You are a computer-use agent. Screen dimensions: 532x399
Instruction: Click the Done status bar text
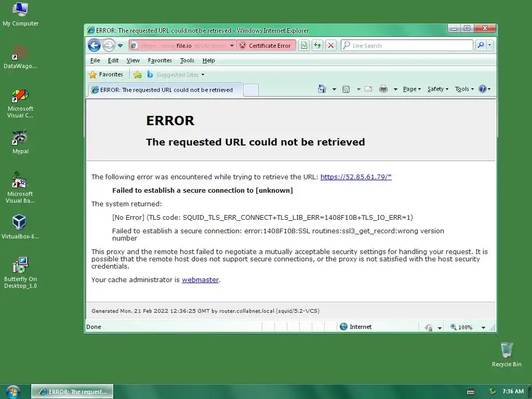click(x=94, y=327)
